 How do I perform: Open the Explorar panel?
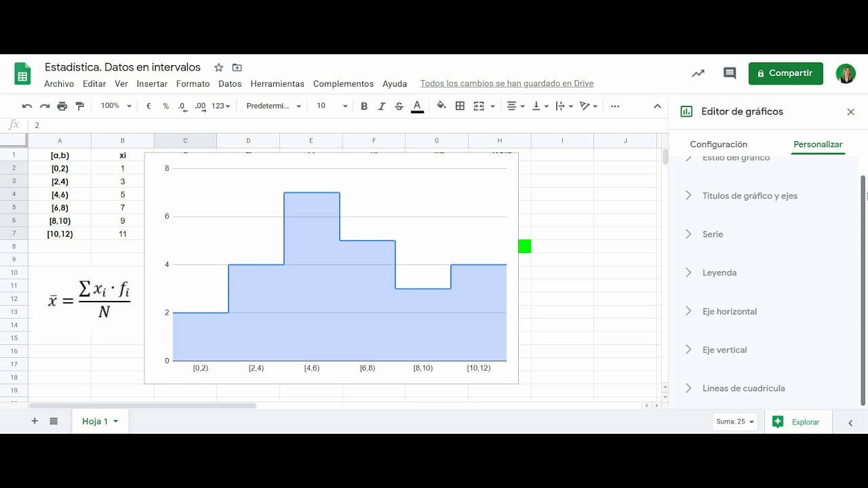[x=799, y=421]
